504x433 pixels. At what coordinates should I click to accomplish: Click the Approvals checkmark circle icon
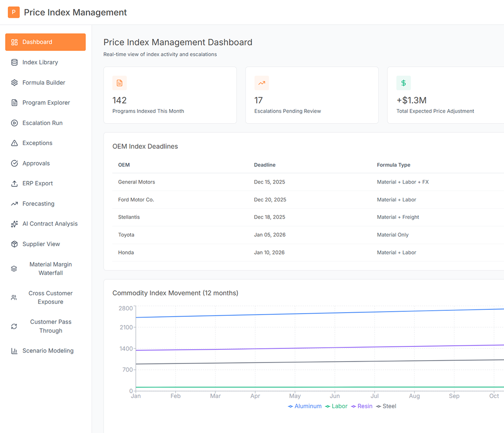coord(15,163)
